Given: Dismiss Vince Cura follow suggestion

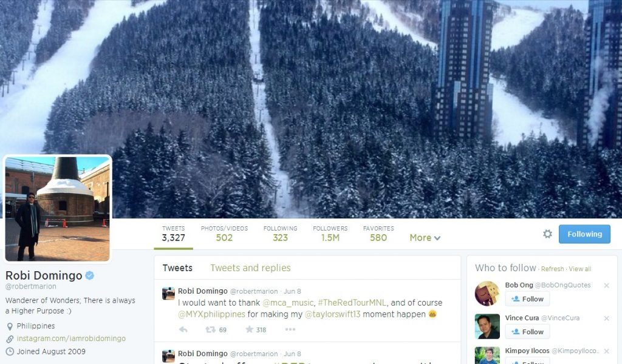Looking at the screenshot, I should pos(606,318).
